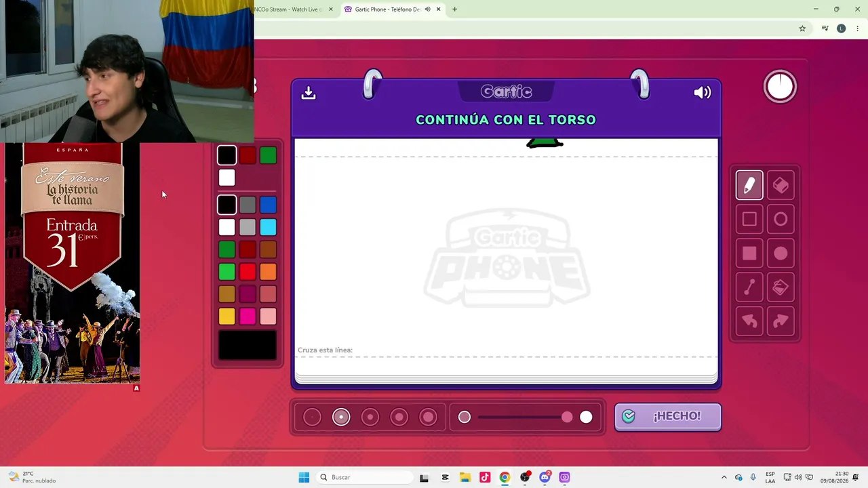Mute the Gartic Phone tab audio icon
868x488 pixels.
tap(427, 9)
